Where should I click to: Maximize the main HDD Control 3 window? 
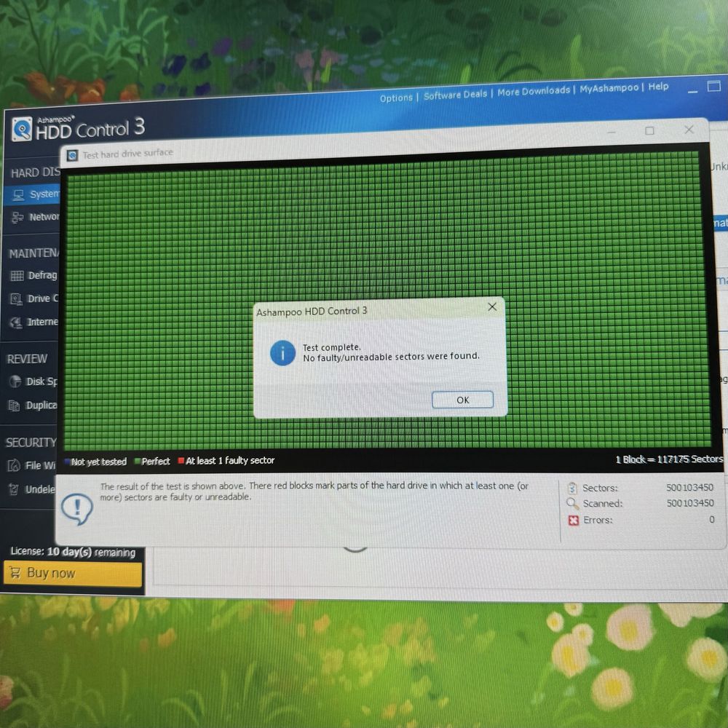coord(714,86)
